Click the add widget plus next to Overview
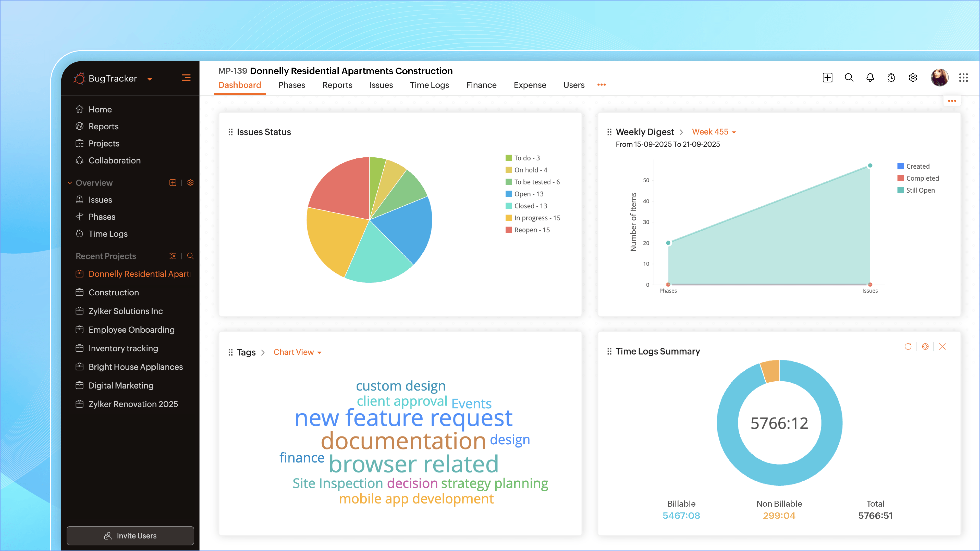980x551 pixels. (x=173, y=183)
